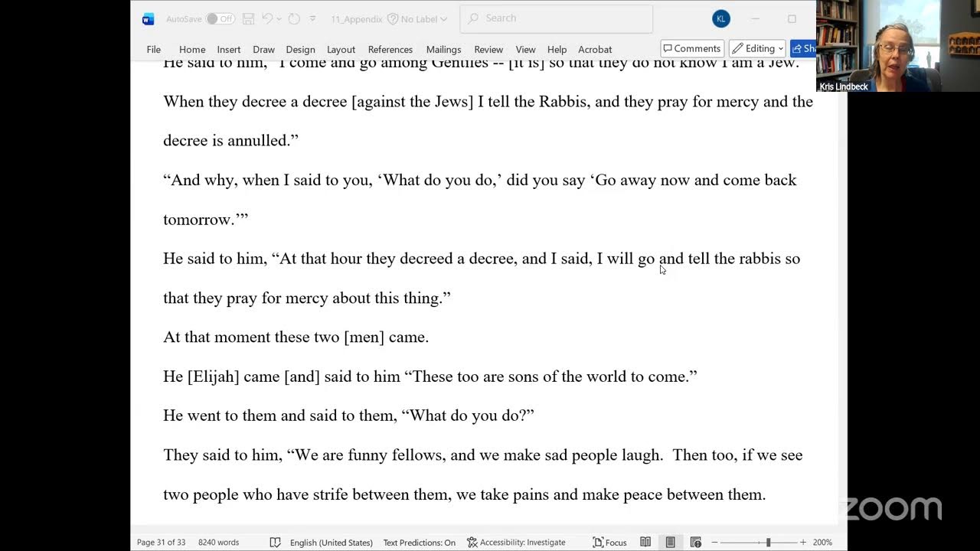Click the word 'tomorrow' in the document
This screenshot has width=980, height=551.
198,220
